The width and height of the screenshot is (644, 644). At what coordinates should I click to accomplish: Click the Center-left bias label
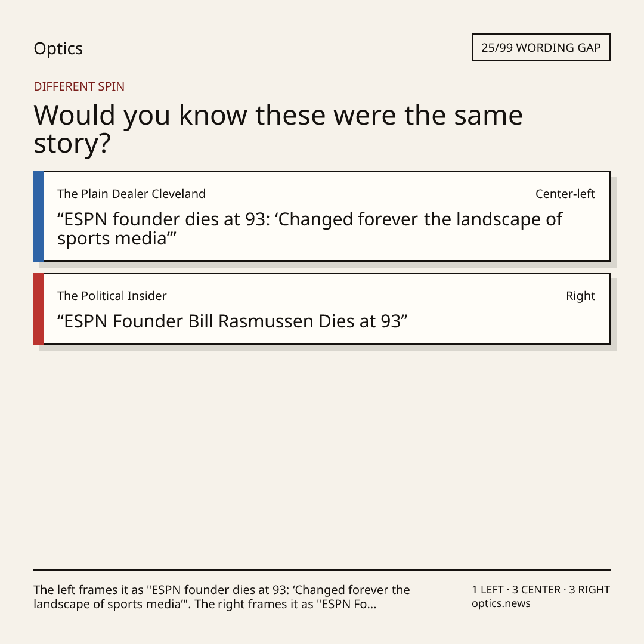pyautogui.click(x=565, y=194)
